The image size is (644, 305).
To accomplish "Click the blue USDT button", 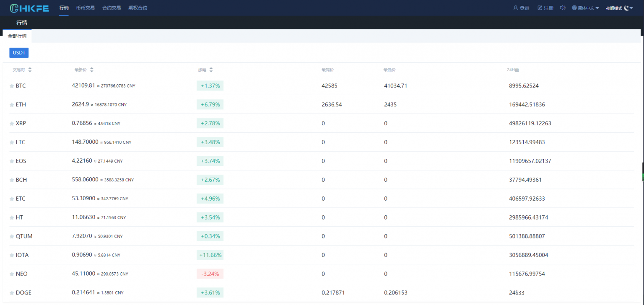I will pos(19,53).
